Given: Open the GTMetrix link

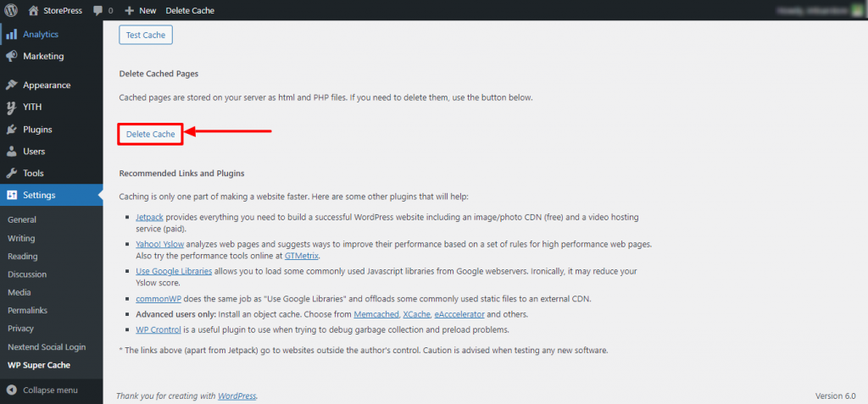Looking at the screenshot, I should click(302, 257).
